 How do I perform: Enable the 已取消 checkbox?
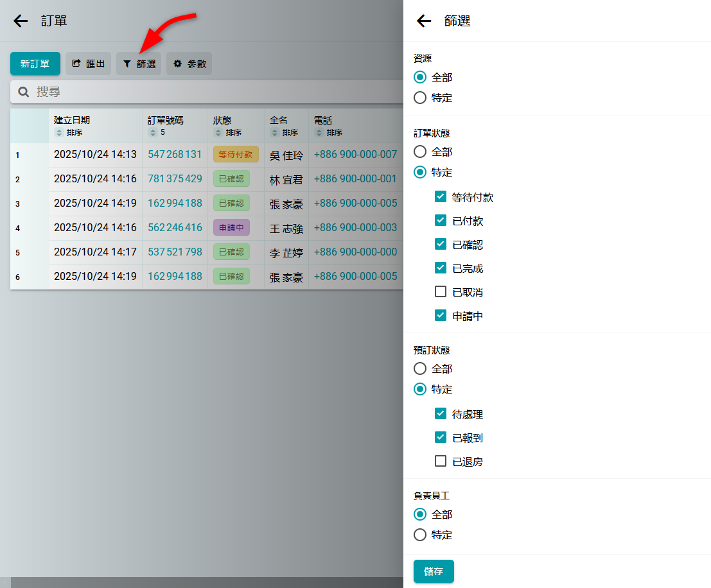pos(441,292)
